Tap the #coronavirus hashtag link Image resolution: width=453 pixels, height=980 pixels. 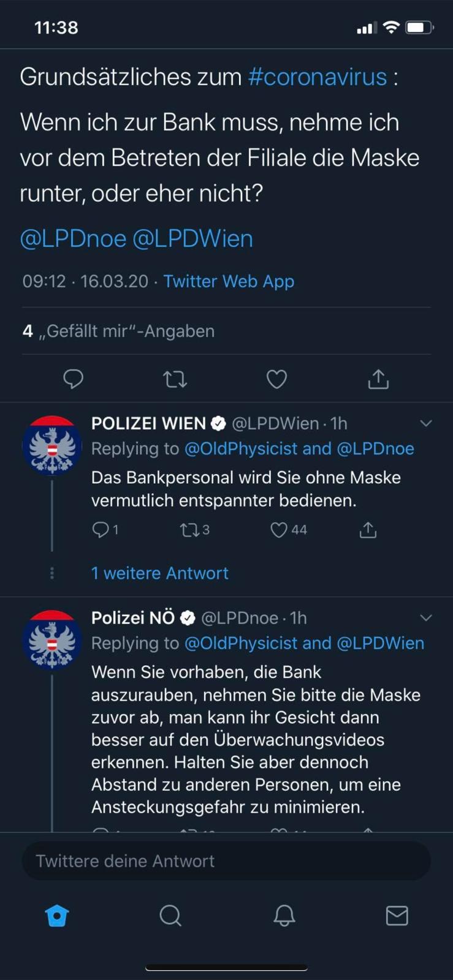pyautogui.click(x=317, y=77)
